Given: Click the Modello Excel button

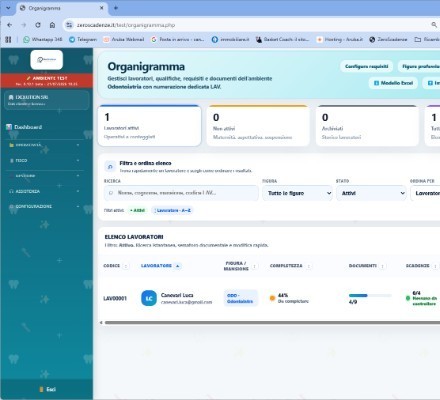Looking at the screenshot, I should [x=393, y=83].
